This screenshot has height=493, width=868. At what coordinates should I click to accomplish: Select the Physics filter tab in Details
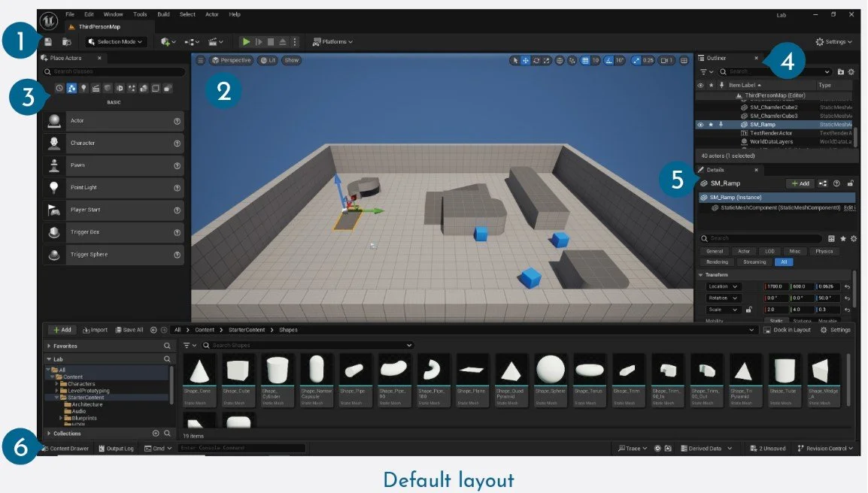click(x=824, y=251)
